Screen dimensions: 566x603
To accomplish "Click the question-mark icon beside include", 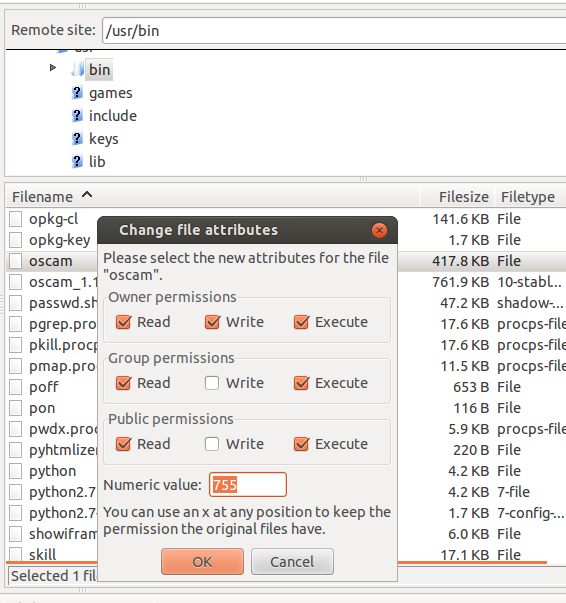I will click(77, 115).
